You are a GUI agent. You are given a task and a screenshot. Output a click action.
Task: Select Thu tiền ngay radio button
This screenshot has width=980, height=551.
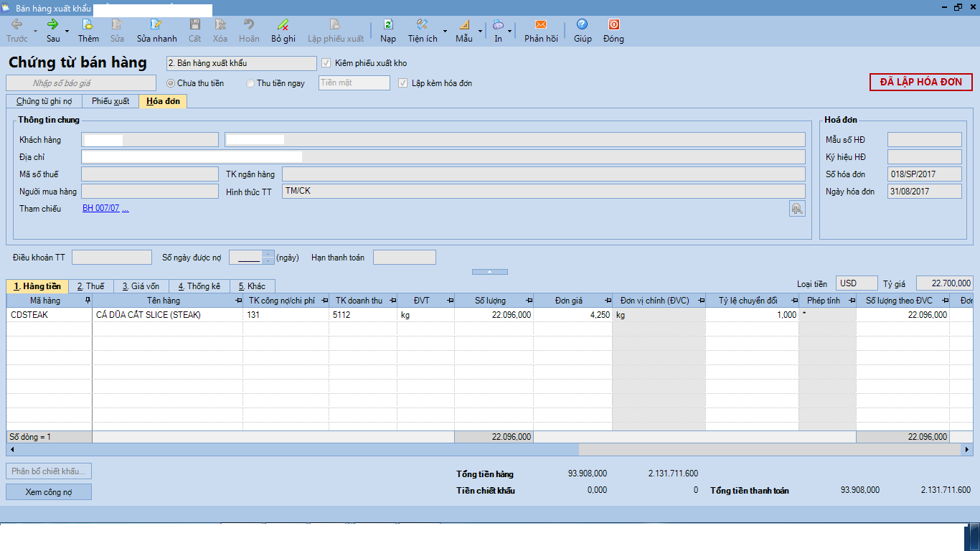pyautogui.click(x=250, y=83)
